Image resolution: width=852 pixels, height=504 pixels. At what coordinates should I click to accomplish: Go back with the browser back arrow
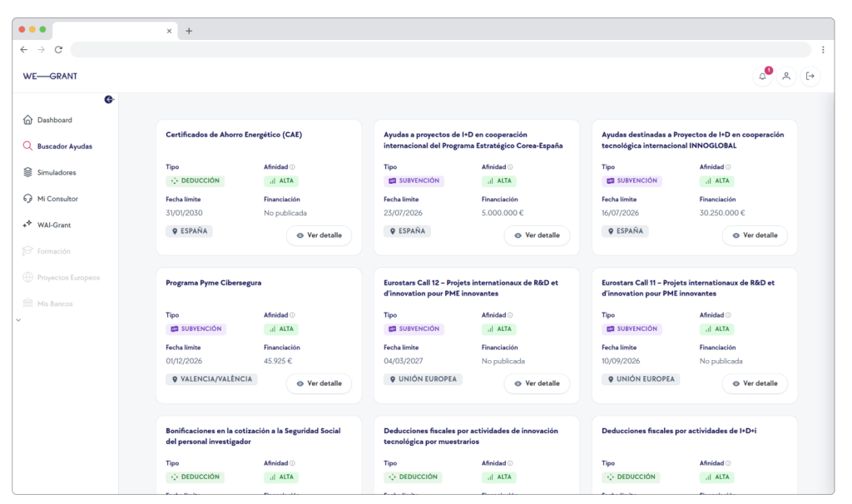point(24,49)
